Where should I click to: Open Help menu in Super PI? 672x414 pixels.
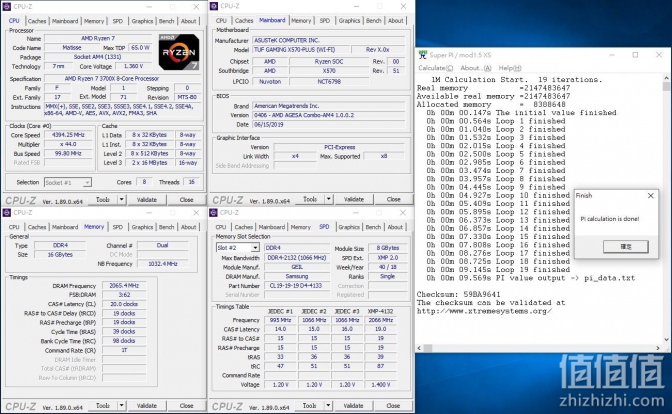coord(510,68)
